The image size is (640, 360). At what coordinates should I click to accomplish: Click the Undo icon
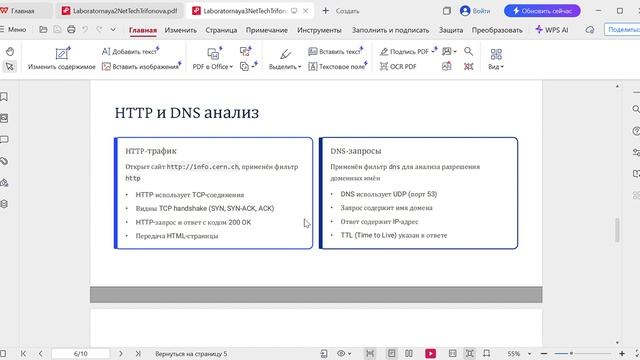coord(85,29)
